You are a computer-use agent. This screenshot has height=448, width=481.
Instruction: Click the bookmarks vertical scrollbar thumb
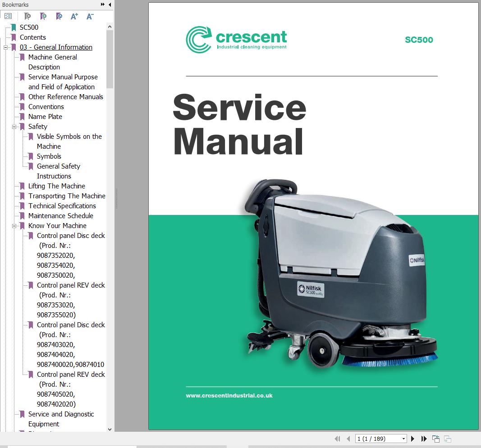click(x=110, y=59)
